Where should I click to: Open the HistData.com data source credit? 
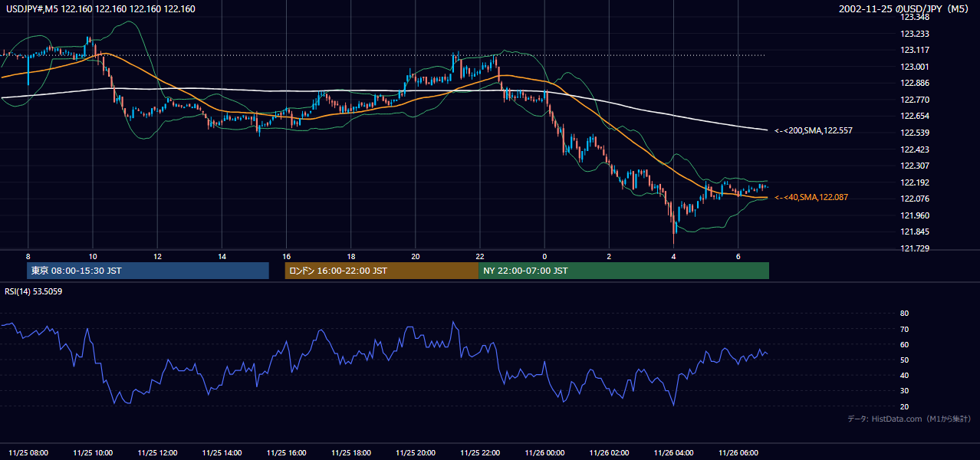pyautogui.click(x=909, y=419)
